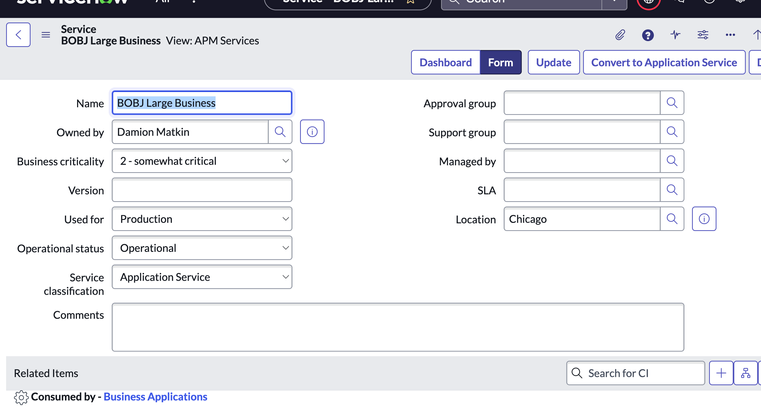Viewport: 761px width, 409px height.
Task: Switch to the Dashboard view
Action: (446, 62)
